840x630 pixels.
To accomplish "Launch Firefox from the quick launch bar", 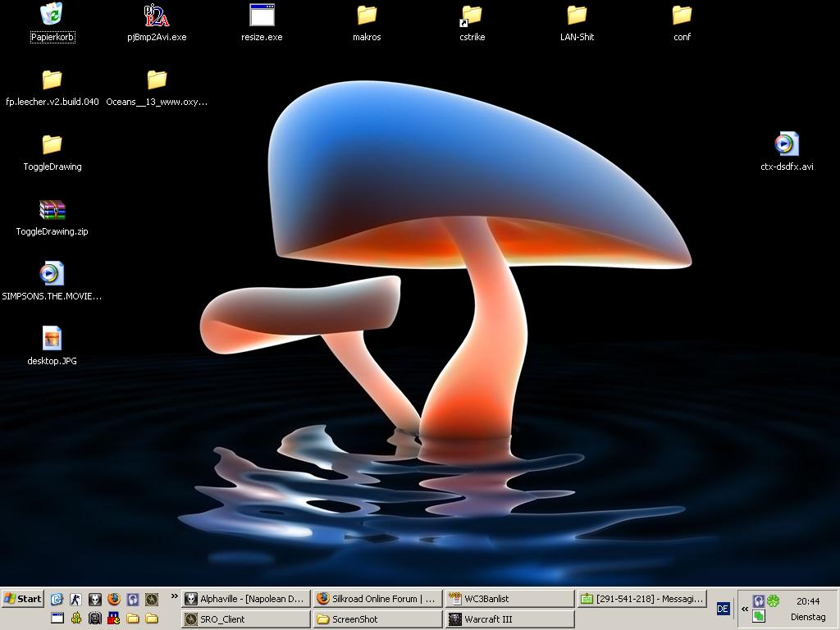I will pyautogui.click(x=114, y=600).
